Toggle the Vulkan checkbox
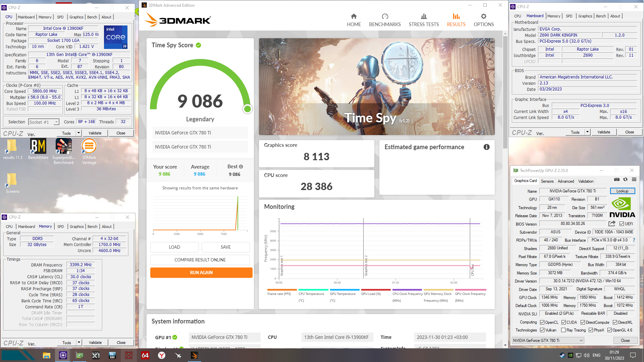This screenshot has width=644, height=362. pyautogui.click(x=542, y=330)
